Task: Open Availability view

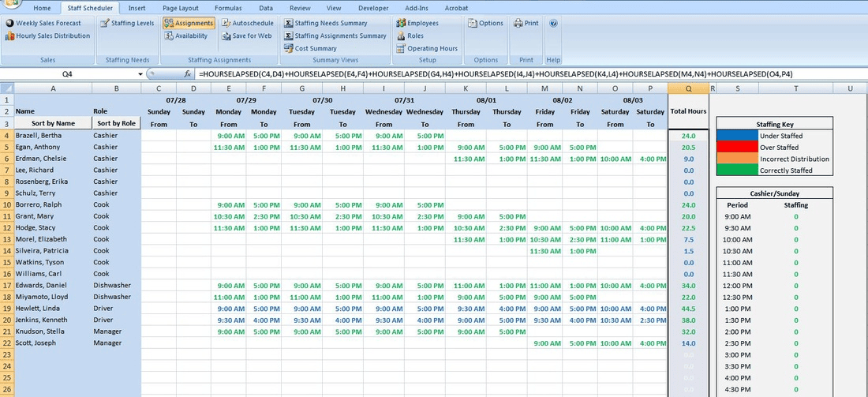Action: point(186,36)
